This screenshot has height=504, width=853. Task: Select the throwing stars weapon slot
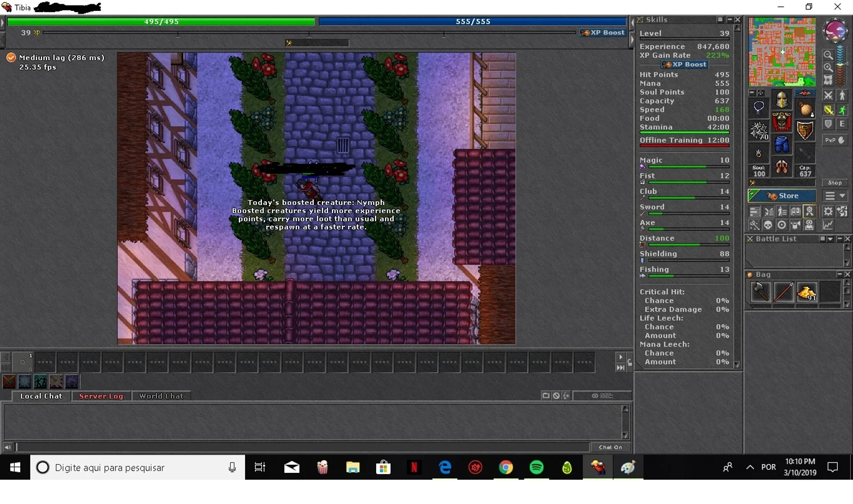[759, 131]
